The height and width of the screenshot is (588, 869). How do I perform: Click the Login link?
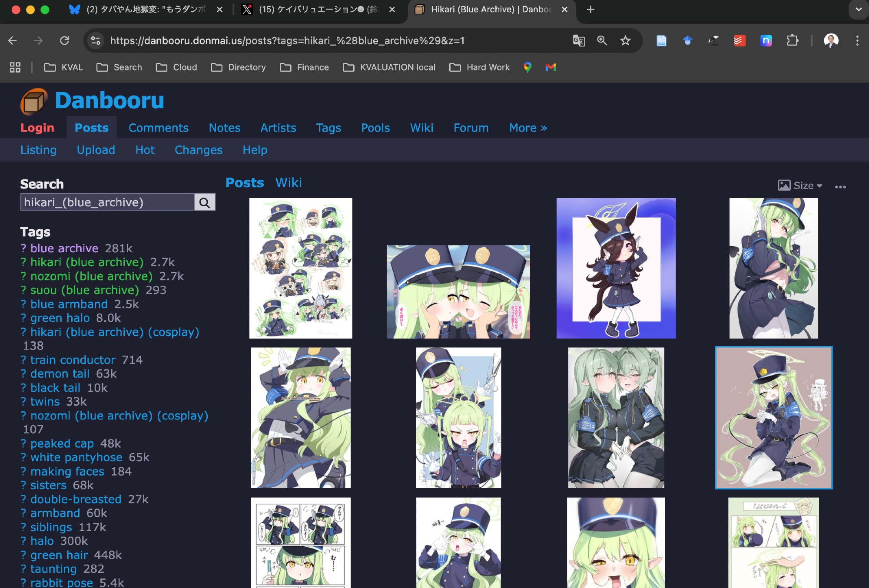click(x=37, y=128)
